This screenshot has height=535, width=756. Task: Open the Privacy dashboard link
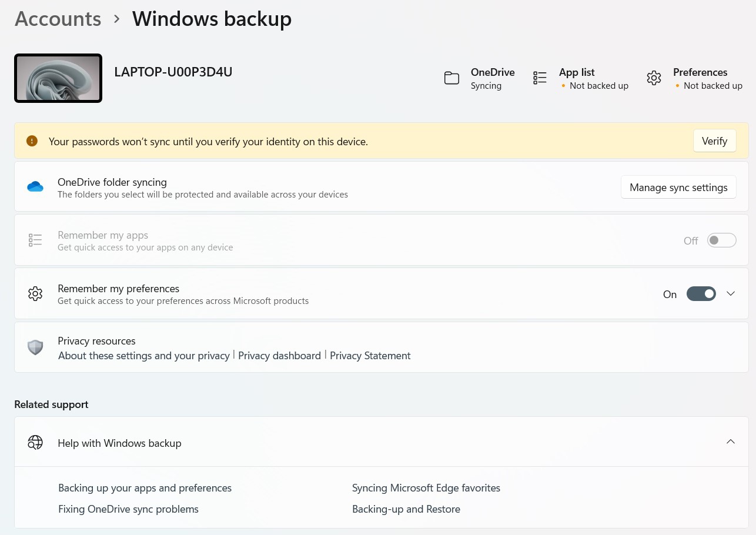pyautogui.click(x=279, y=356)
